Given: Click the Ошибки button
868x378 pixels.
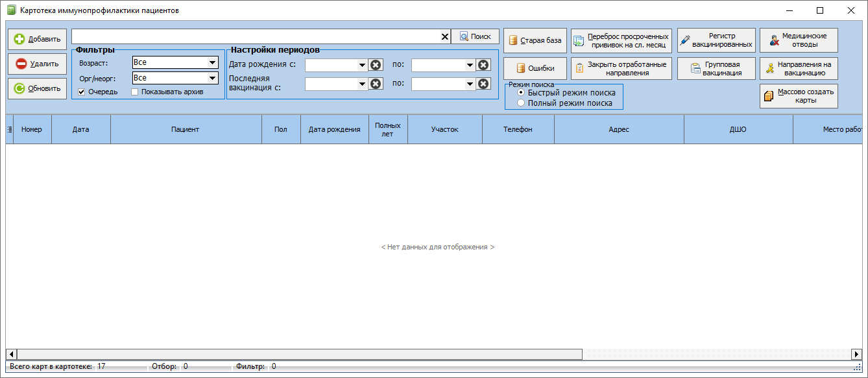Looking at the screenshot, I should point(535,68).
